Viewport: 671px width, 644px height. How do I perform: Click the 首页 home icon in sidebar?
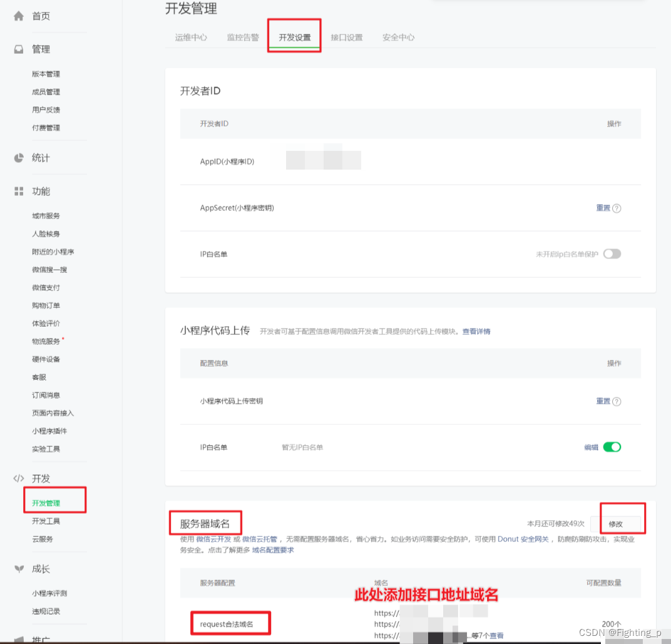(19, 16)
